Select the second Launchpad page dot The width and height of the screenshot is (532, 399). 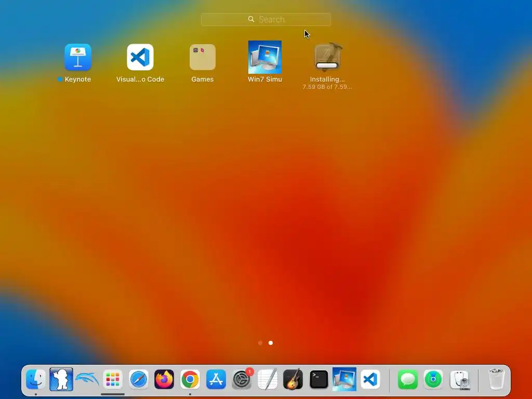(x=271, y=343)
